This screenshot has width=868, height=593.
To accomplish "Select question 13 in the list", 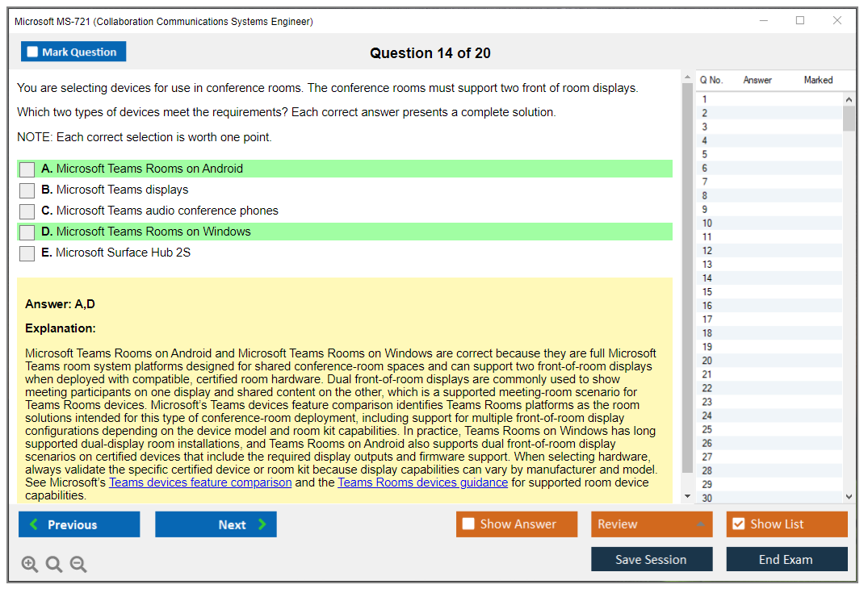I will [769, 265].
